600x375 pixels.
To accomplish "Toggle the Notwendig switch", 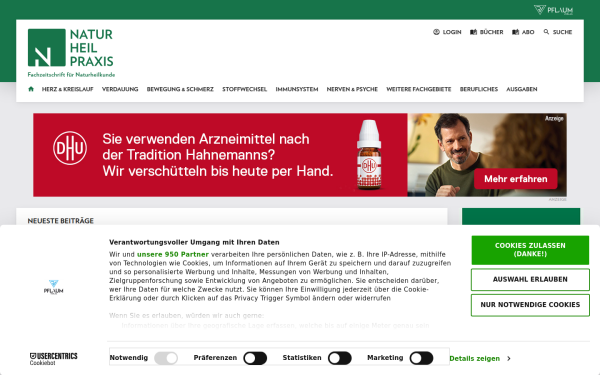I will (x=166, y=358).
